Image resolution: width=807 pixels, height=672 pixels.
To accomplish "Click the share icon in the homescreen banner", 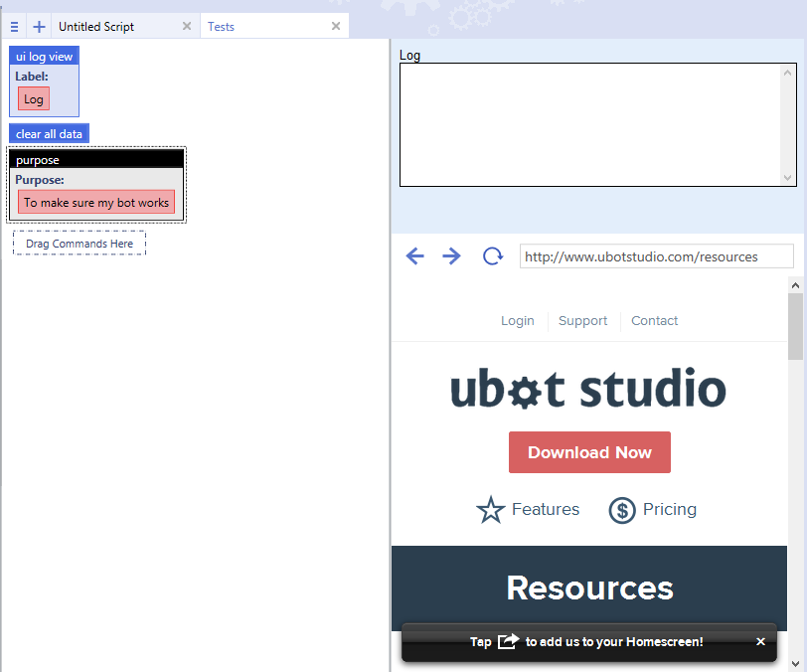I will click(x=508, y=641).
